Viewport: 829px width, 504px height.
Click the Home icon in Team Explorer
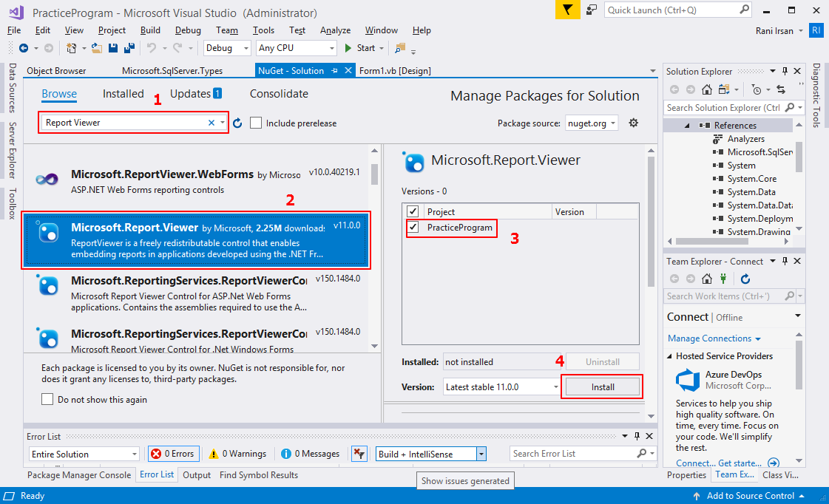(x=706, y=279)
